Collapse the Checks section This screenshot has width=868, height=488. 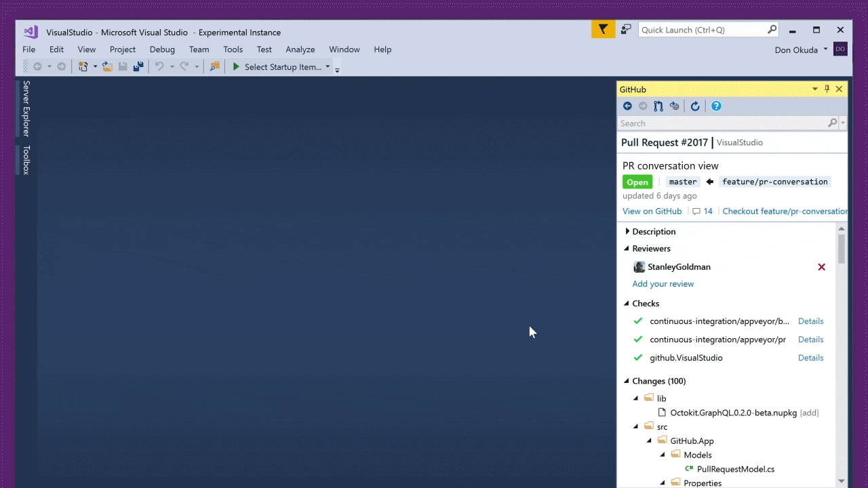click(x=627, y=304)
